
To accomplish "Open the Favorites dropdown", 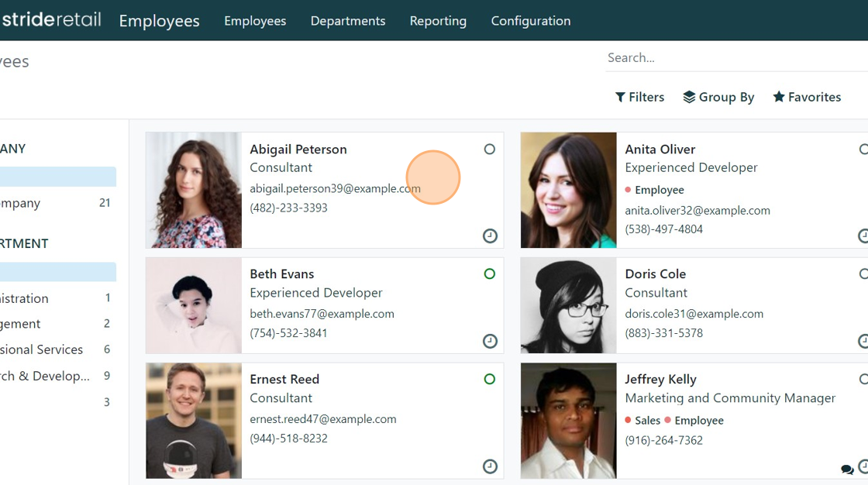I will (x=807, y=97).
